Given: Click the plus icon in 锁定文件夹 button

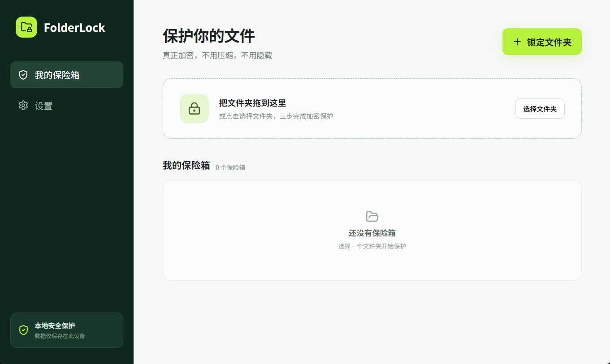Looking at the screenshot, I should [x=517, y=42].
